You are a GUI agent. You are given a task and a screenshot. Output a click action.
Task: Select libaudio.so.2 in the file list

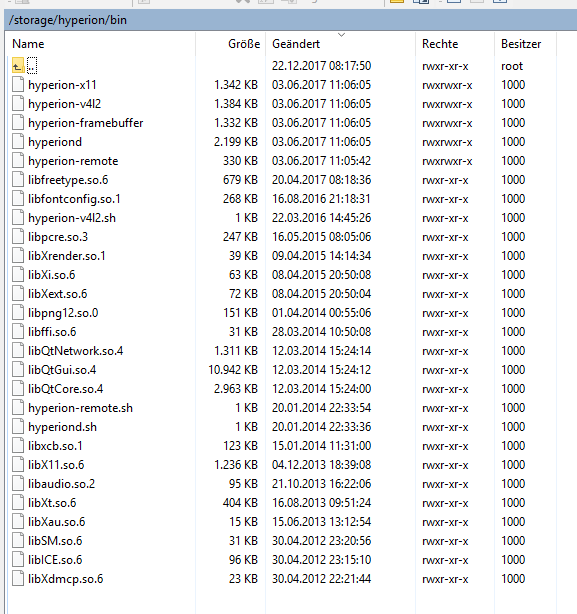[x=61, y=484]
